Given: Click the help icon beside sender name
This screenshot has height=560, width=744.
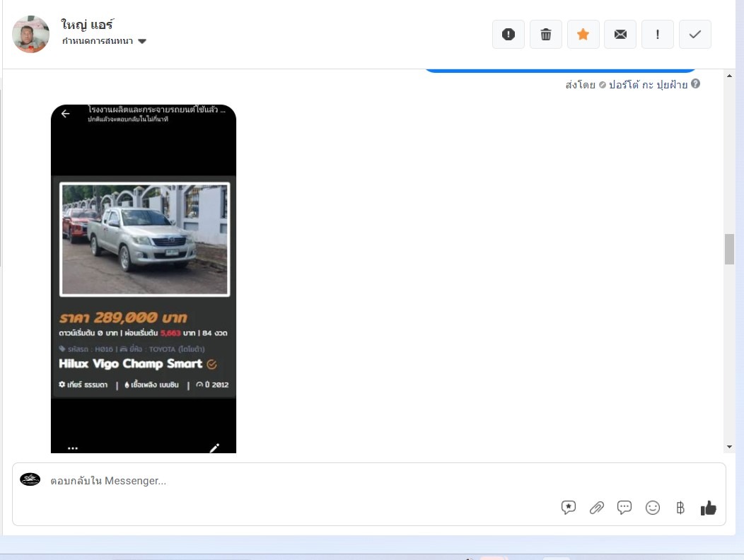Looking at the screenshot, I should (x=696, y=84).
